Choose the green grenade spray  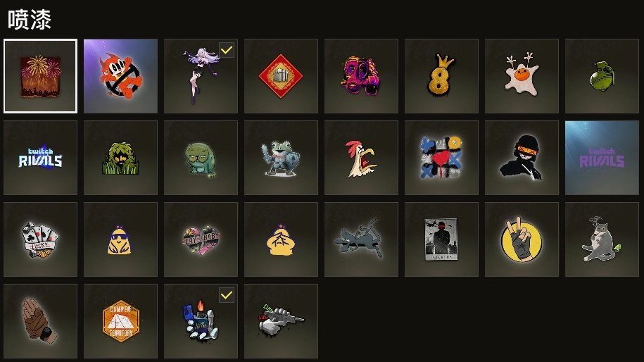point(602,76)
